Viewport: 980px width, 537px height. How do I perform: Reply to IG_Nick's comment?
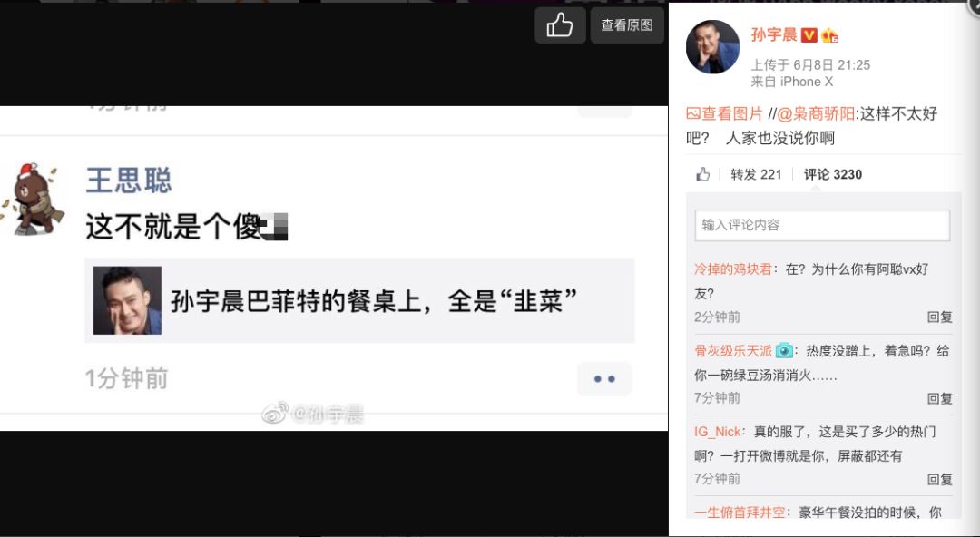[939, 479]
